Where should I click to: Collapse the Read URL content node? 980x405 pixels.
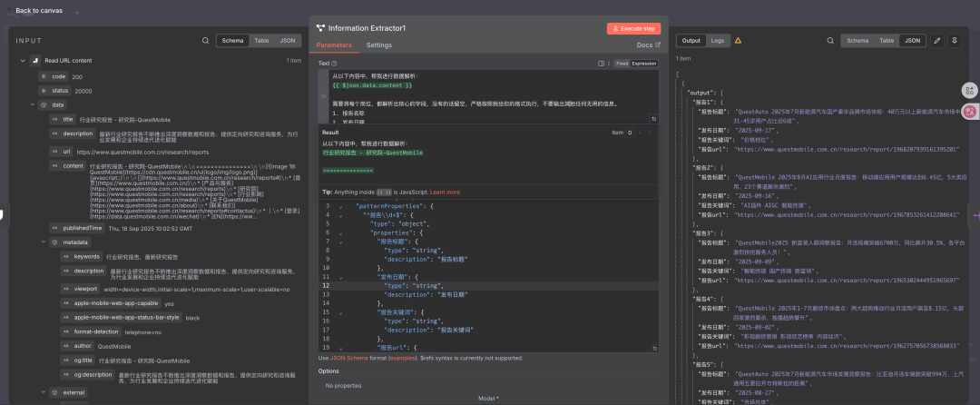point(22,61)
